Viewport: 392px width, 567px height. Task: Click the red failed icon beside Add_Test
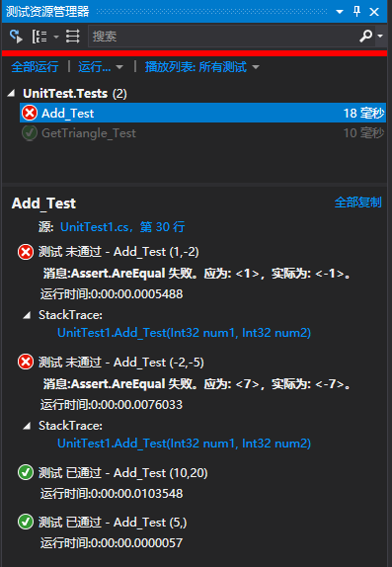point(30,114)
